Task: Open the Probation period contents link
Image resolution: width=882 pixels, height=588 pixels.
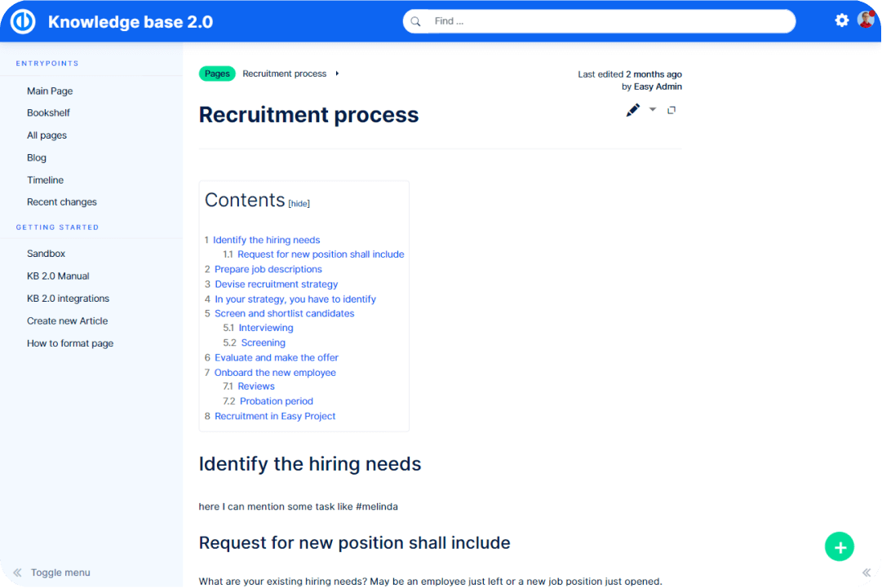Action: [x=276, y=401]
